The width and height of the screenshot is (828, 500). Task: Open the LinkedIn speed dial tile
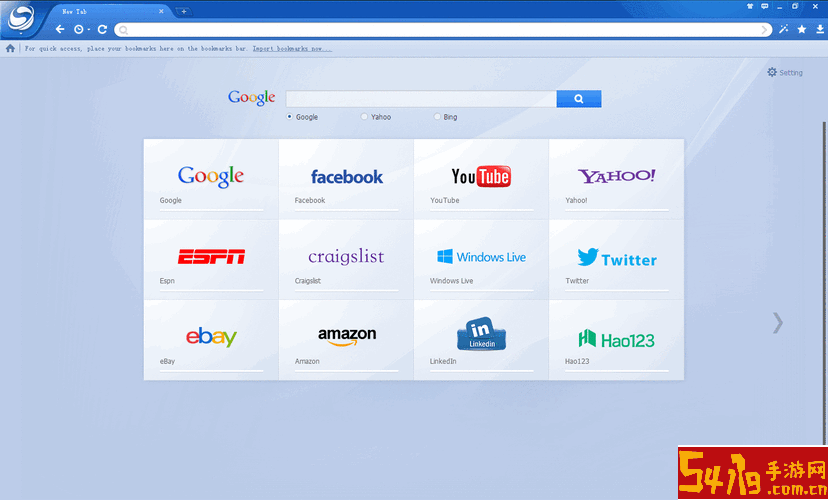click(x=481, y=340)
